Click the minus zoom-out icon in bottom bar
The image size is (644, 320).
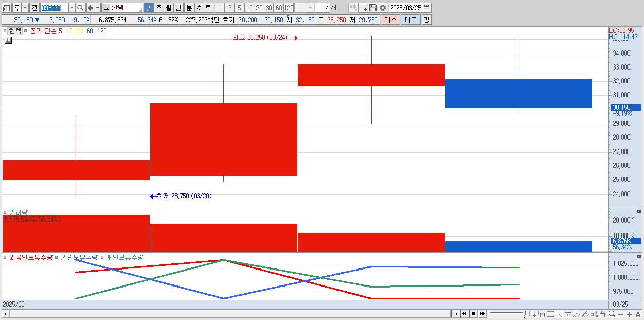(621, 314)
